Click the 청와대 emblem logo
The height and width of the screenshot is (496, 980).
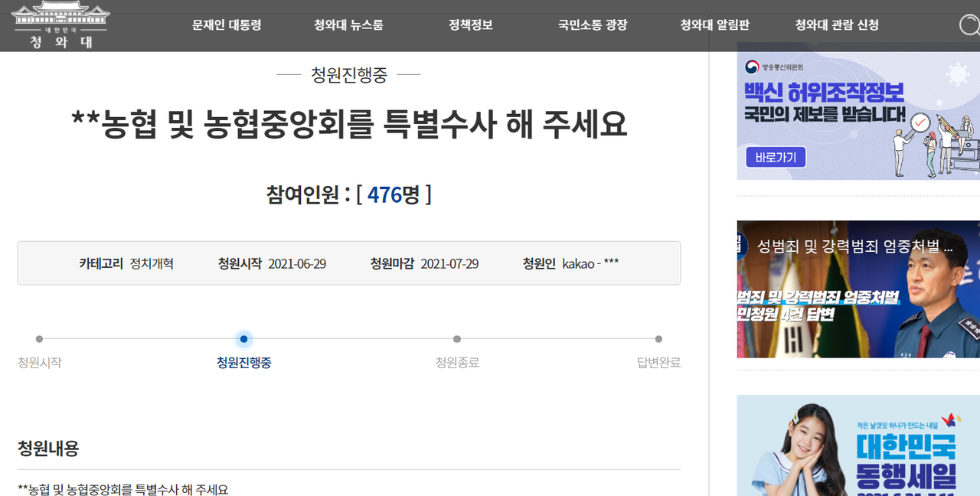[60, 24]
